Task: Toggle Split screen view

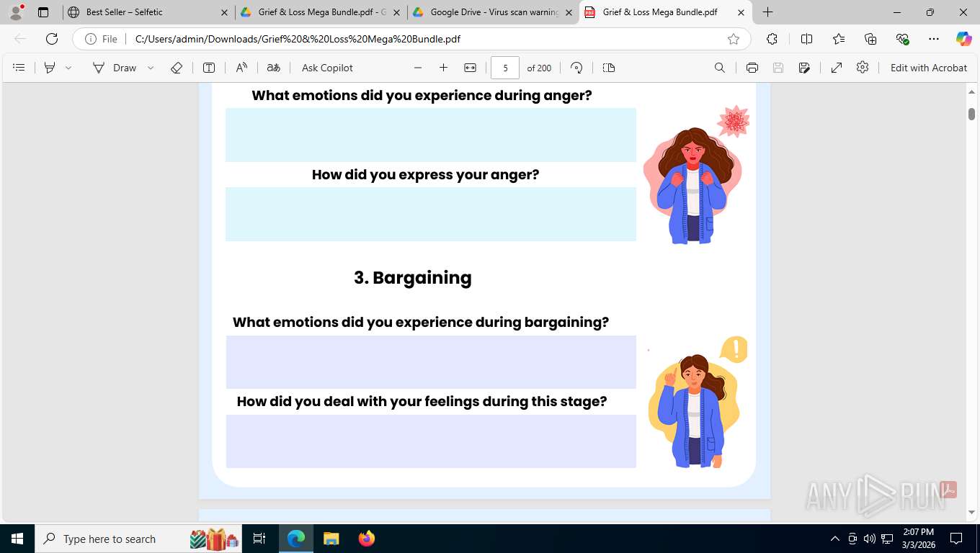Action: coord(806,39)
